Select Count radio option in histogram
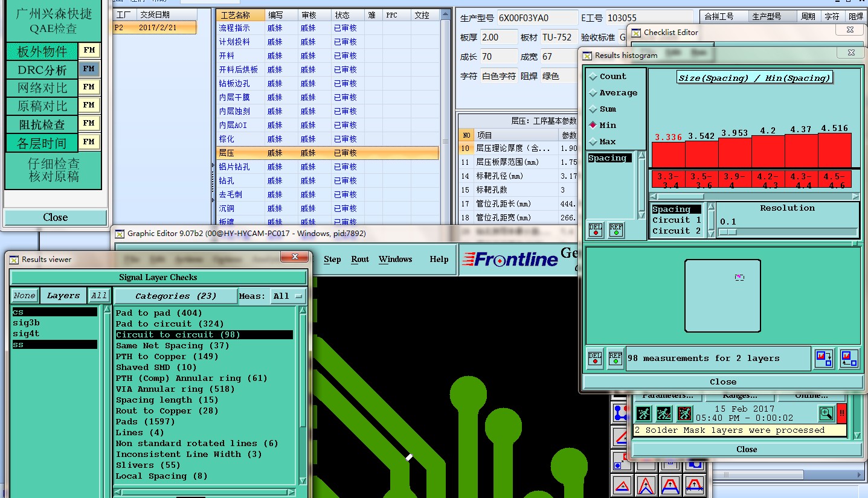The width and height of the screenshot is (868, 498). point(608,77)
